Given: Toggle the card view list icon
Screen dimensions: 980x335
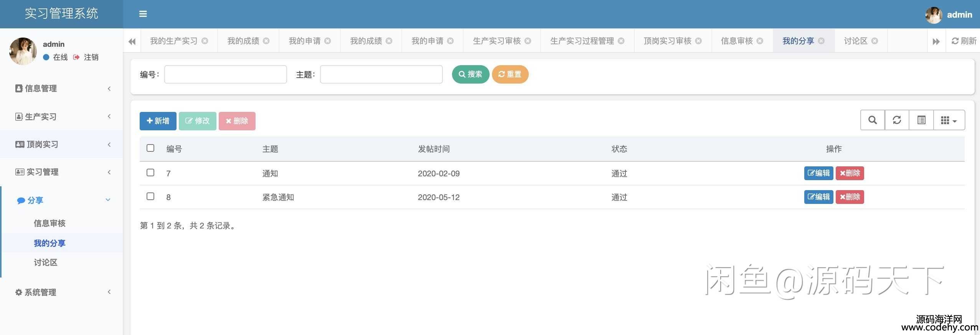Looking at the screenshot, I should (921, 120).
